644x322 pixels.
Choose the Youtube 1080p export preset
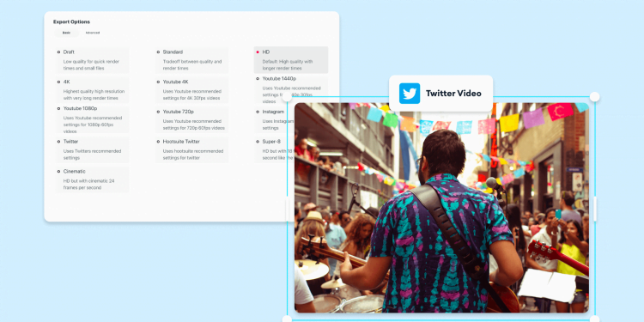coord(93,119)
